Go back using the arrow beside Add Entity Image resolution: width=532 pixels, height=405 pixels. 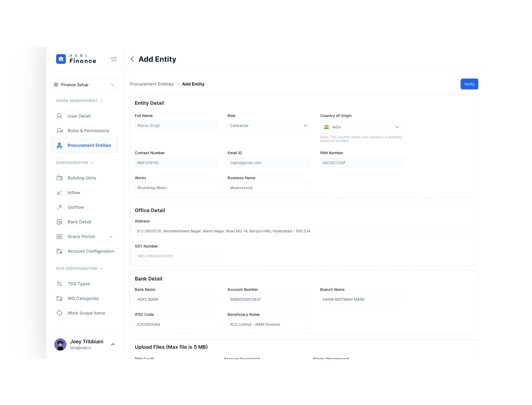132,59
